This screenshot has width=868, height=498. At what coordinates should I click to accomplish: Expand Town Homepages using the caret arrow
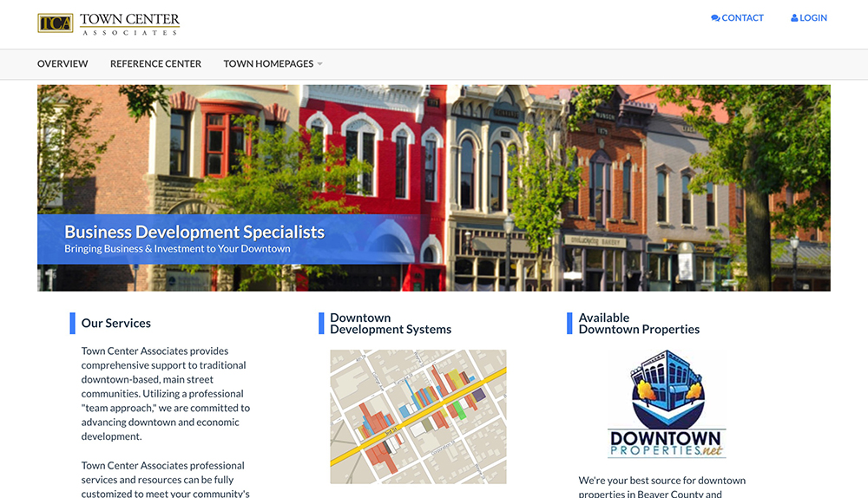pos(319,64)
